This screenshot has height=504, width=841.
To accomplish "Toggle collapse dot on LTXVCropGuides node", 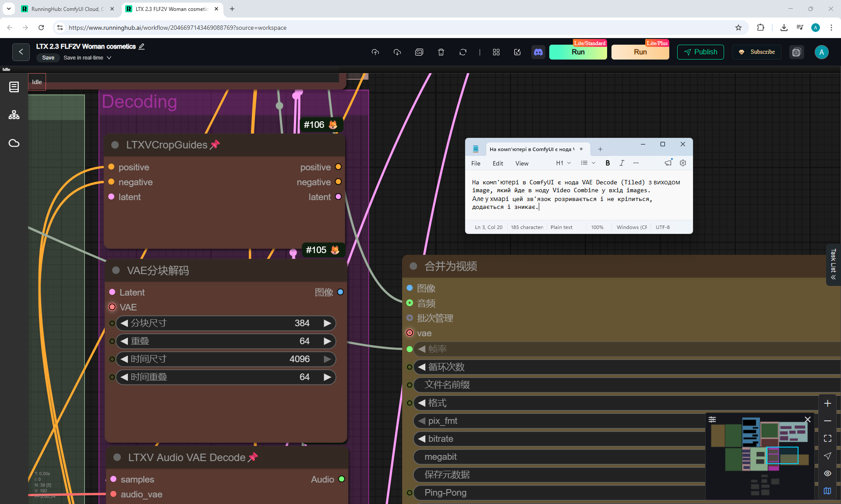I will [115, 145].
